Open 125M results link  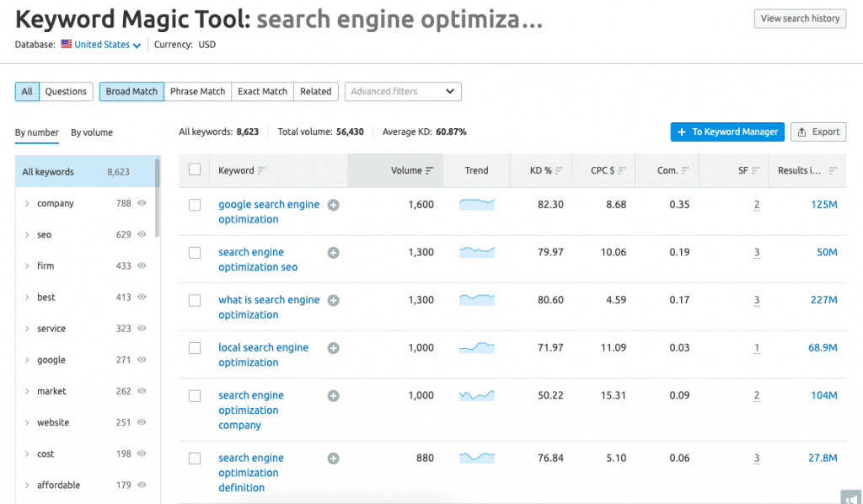coord(824,205)
